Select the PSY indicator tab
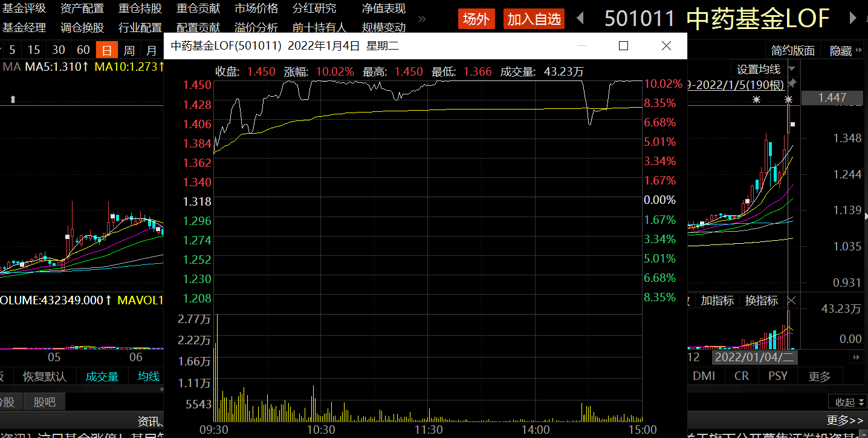This screenshot has height=438, width=868. coord(778,376)
